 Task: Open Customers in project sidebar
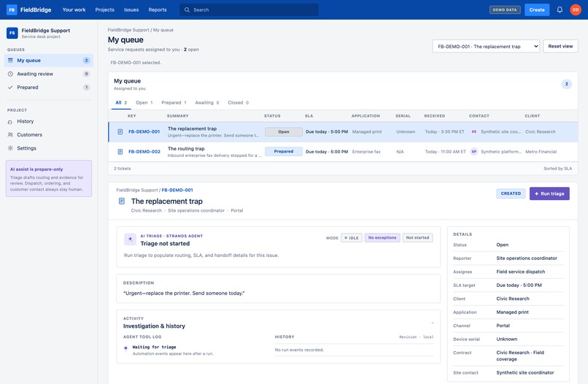(48, 135)
